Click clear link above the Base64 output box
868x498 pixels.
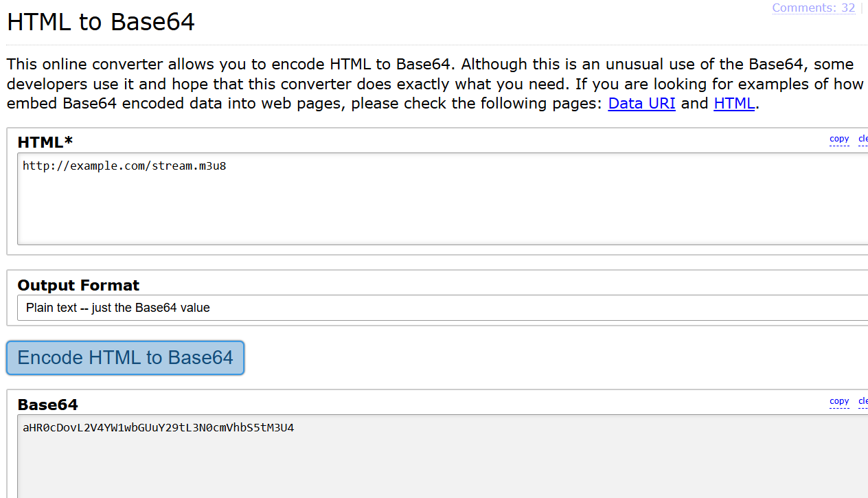(x=863, y=401)
